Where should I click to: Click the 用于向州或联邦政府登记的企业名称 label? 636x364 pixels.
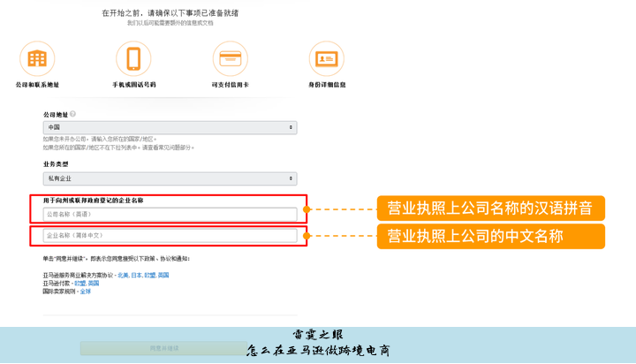point(94,201)
